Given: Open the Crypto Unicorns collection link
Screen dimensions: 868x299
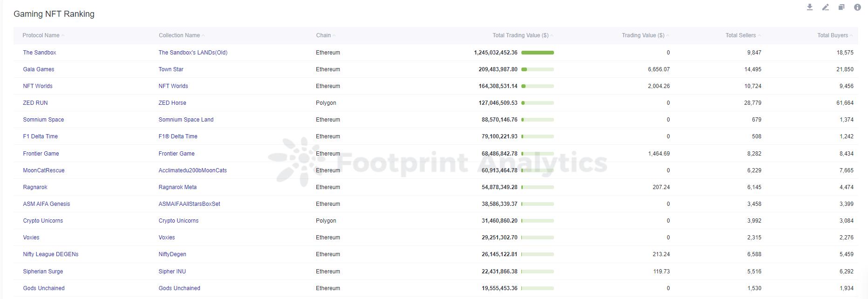Looking at the screenshot, I should (178, 221).
